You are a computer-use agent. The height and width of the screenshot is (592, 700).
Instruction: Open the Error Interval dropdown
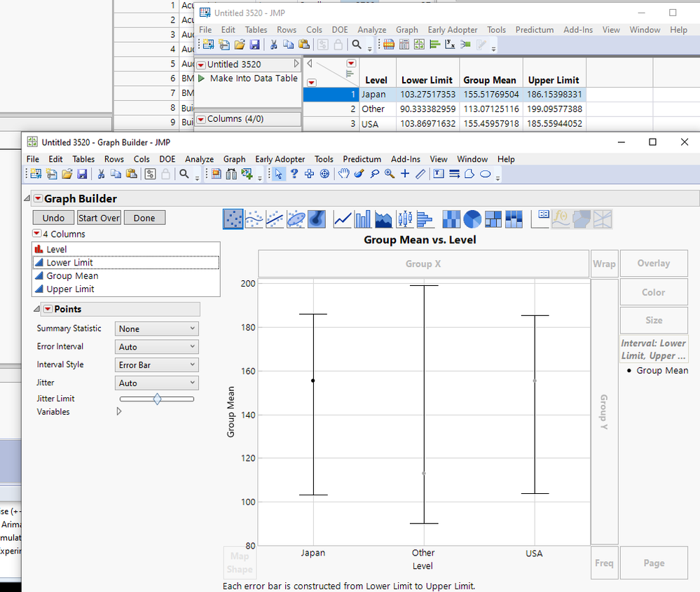pos(157,347)
